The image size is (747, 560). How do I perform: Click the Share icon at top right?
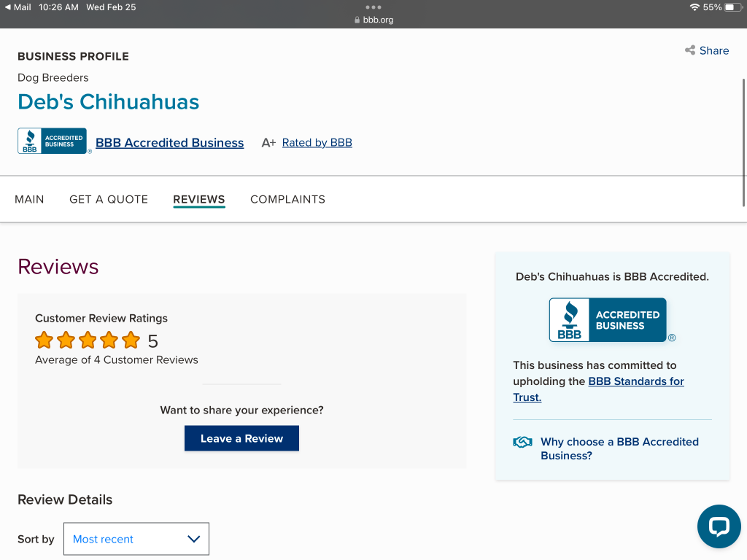690,50
